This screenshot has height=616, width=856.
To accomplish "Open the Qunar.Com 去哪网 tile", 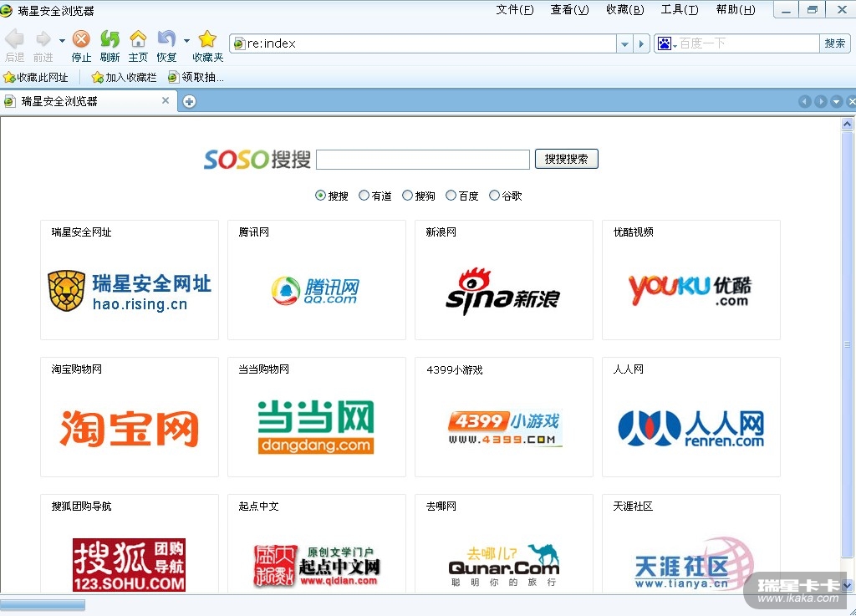I will pos(504,543).
